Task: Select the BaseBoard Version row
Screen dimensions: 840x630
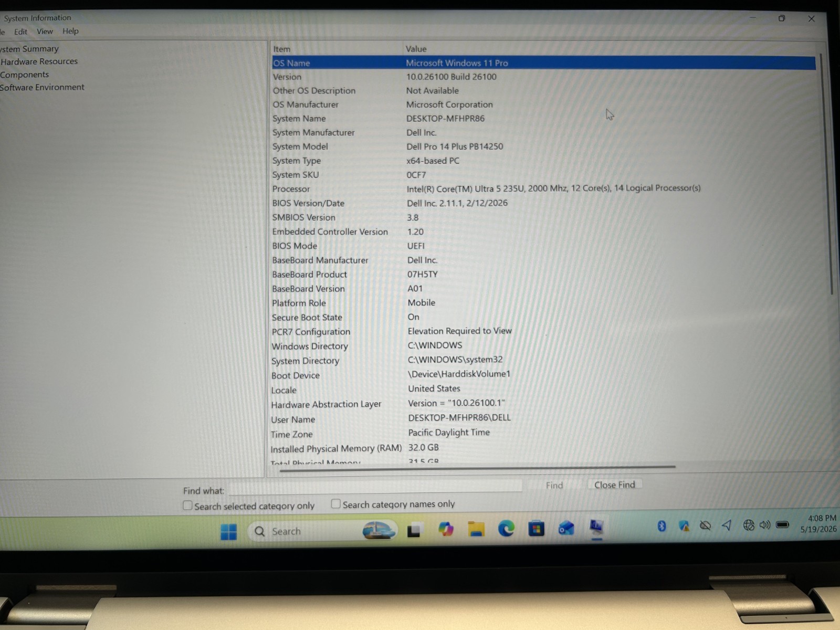Action: click(x=543, y=289)
